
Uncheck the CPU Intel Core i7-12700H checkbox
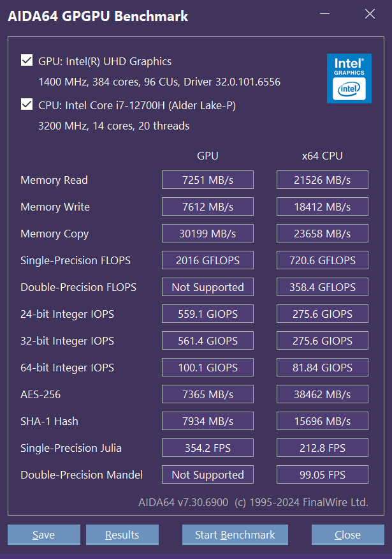tap(27, 104)
